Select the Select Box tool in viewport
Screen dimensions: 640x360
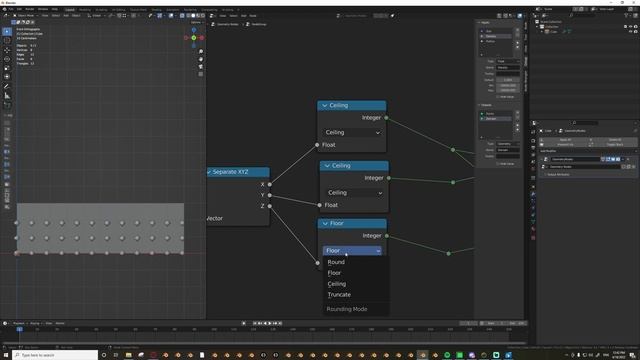point(7,31)
